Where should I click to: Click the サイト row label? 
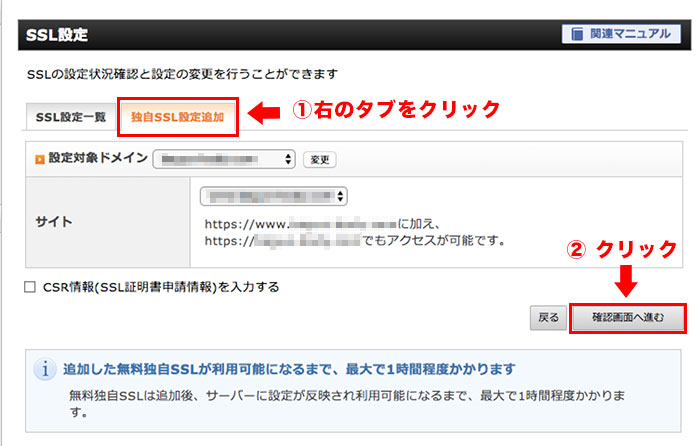[x=54, y=221]
